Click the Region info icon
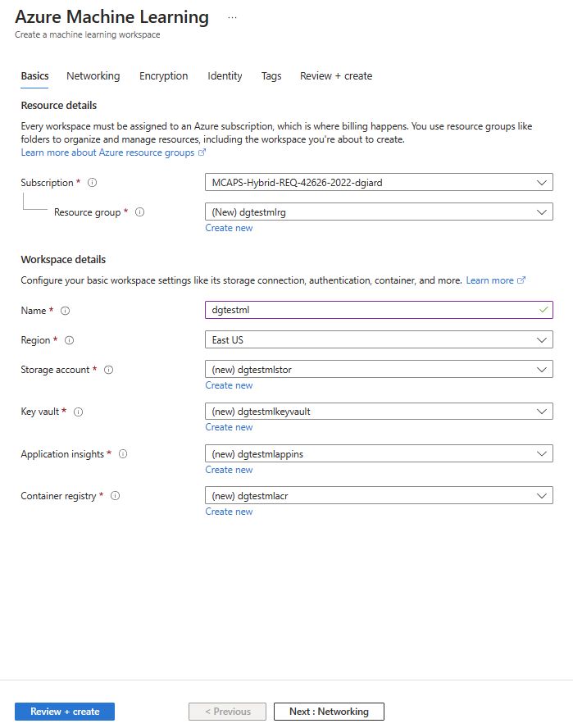Image resolution: width=573 pixels, height=728 pixels. [69, 340]
